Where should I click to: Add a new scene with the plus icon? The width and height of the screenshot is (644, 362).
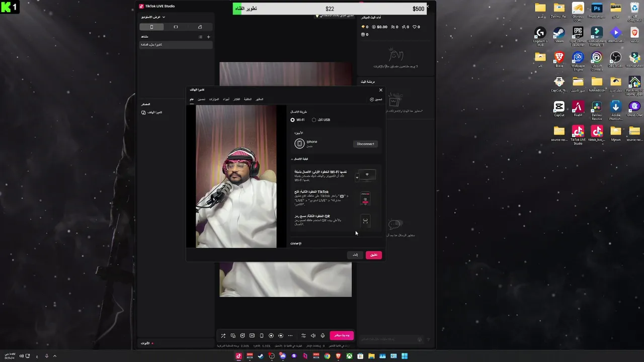[208, 37]
